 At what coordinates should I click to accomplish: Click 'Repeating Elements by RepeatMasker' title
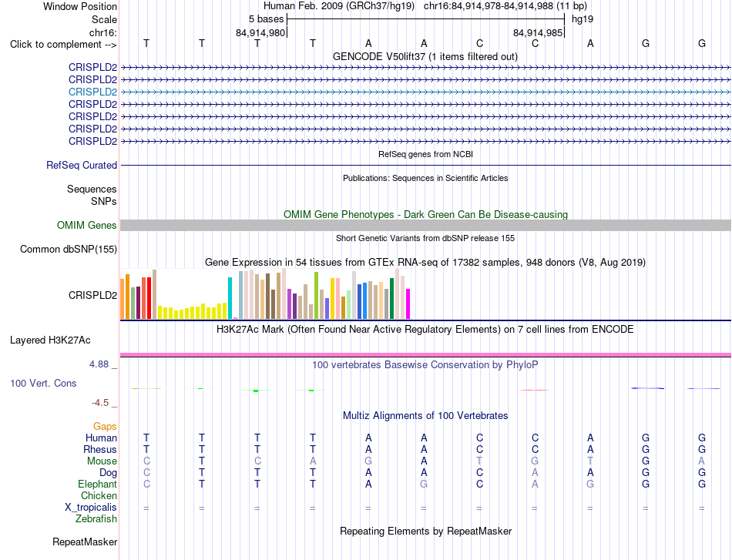coord(426,531)
